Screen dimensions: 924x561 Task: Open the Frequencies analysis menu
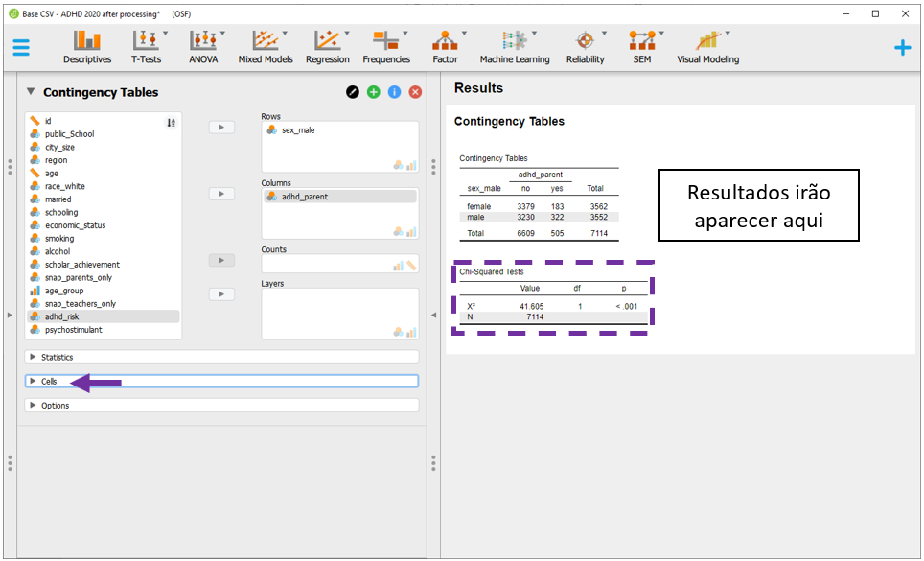click(x=385, y=47)
